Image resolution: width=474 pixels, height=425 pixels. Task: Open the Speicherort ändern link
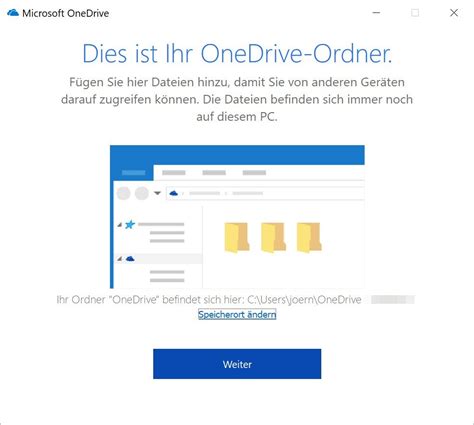click(237, 314)
